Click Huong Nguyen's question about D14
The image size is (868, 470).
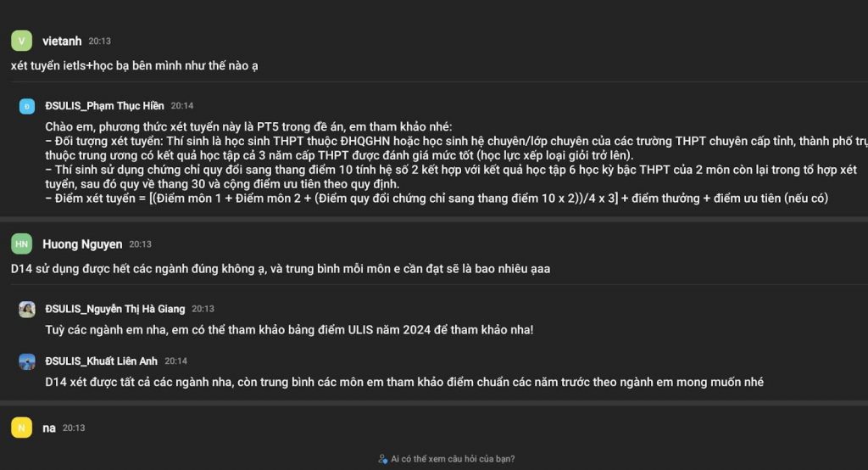(281, 269)
